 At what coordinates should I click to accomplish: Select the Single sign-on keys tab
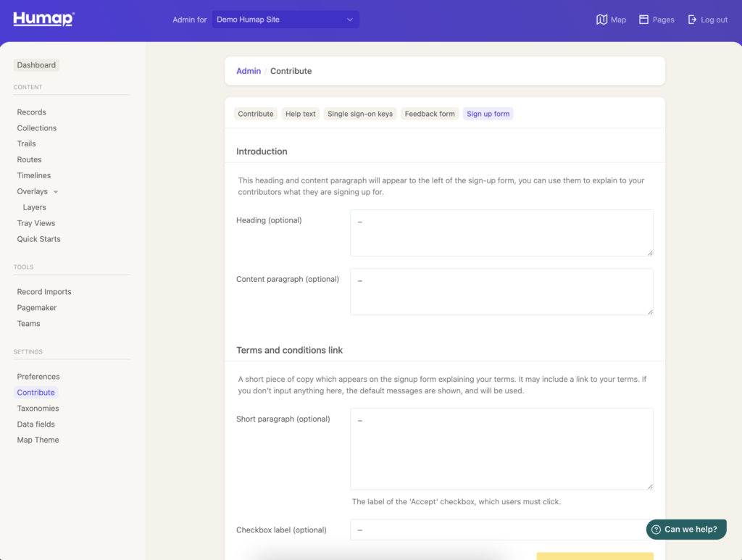[x=359, y=113]
